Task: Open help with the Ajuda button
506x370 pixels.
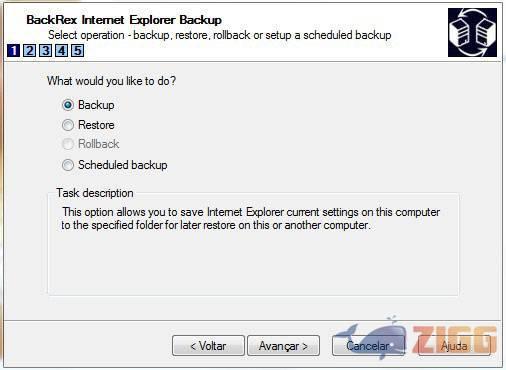Action: [454, 346]
